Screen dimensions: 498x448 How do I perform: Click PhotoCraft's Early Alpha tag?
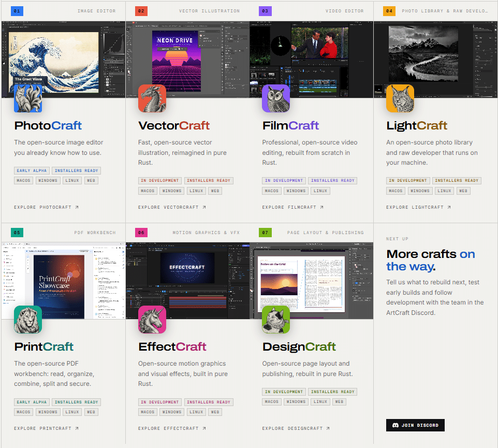click(32, 170)
